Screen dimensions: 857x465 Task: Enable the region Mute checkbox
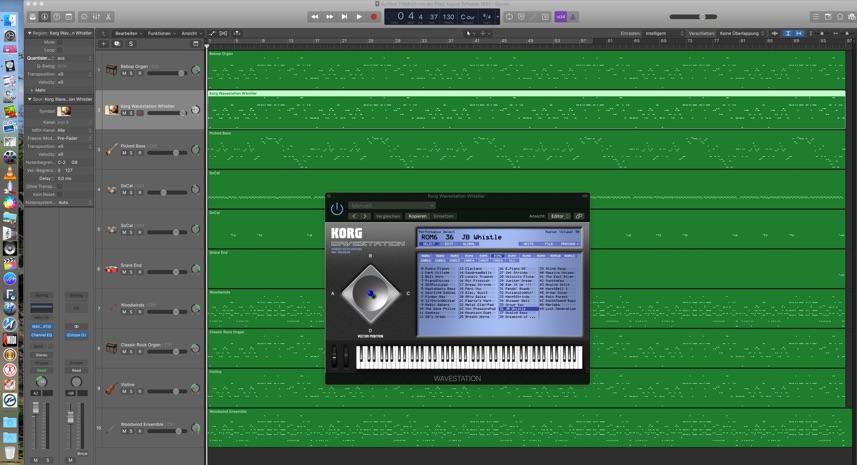click(60, 42)
